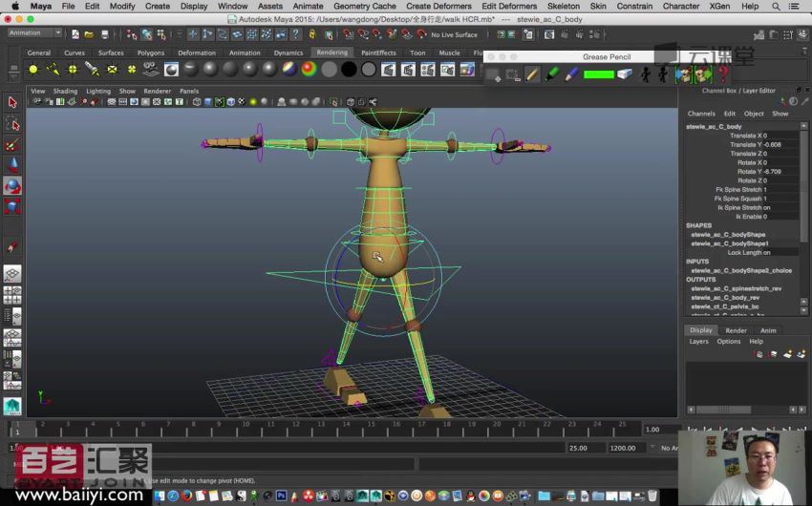Viewport: 812px width, 506px height.
Task: Select the Translate Y channel
Action: click(741, 145)
